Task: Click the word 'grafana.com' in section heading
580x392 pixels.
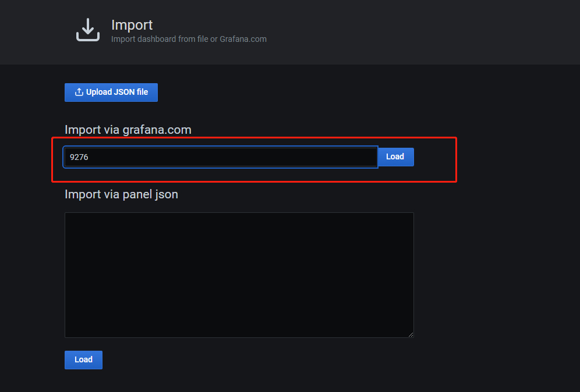Action: [157, 130]
